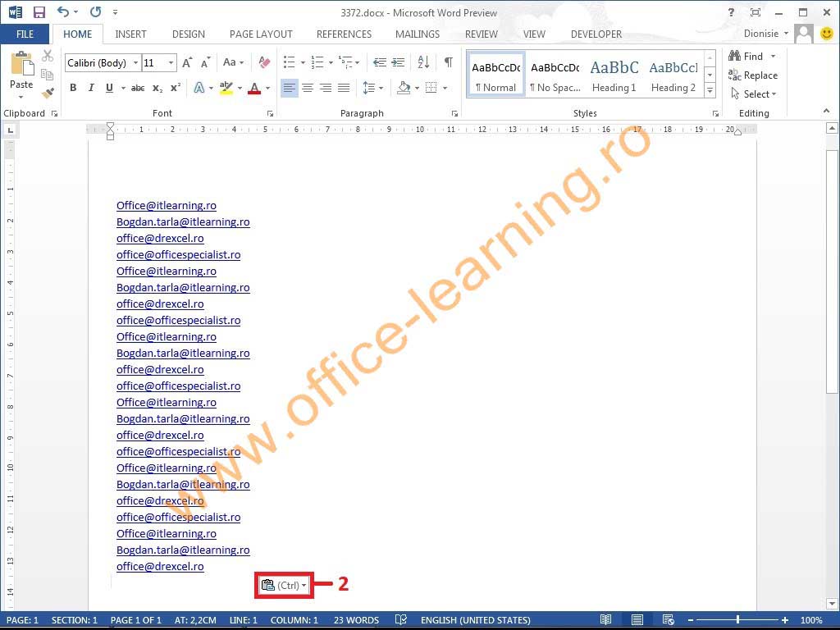Viewport: 840px width, 630px height.
Task: Zoom out with the minus button
Action: click(691, 620)
